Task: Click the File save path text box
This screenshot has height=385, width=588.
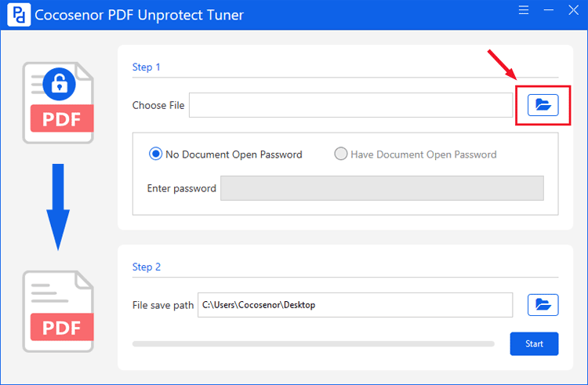Action: [x=354, y=305]
